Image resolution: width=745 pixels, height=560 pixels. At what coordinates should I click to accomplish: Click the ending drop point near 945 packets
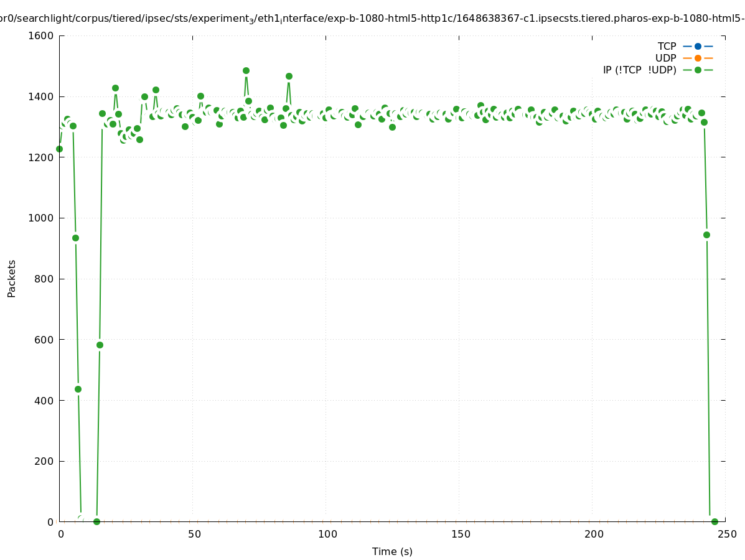click(x=706, y=235)
